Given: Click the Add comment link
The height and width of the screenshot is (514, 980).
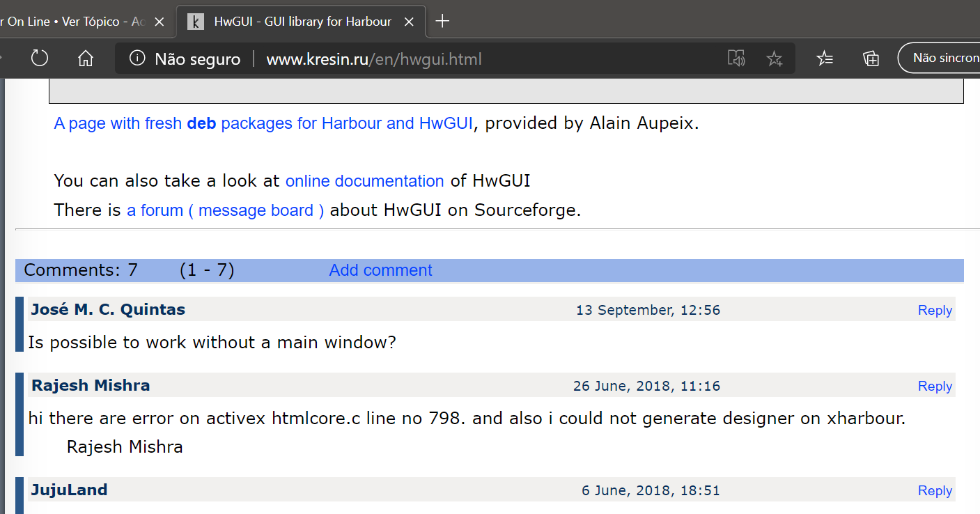Looking at the screenshot, I should pyautogui.click(x=380, y=270).
